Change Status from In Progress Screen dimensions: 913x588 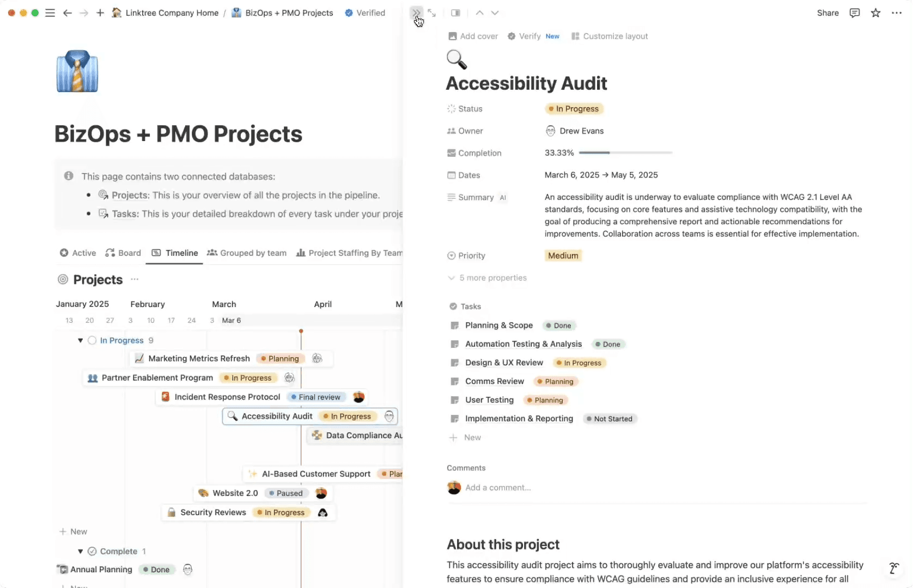click(x=573, y=108)
